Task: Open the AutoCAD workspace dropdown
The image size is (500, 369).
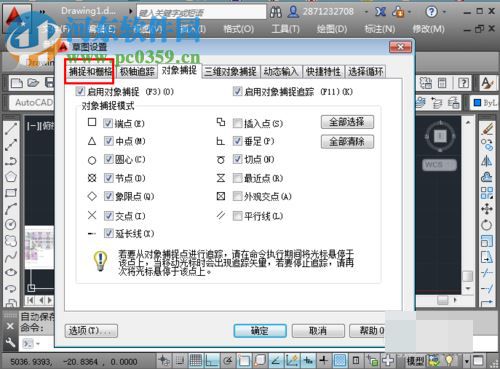Action: (32, 103)
